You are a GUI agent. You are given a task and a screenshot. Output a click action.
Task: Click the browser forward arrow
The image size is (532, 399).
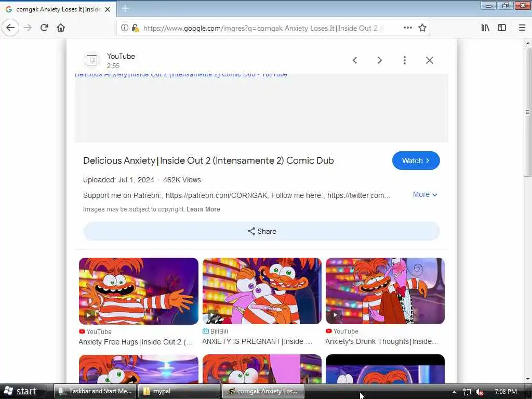pyautogui.click(x=28, y=28)
